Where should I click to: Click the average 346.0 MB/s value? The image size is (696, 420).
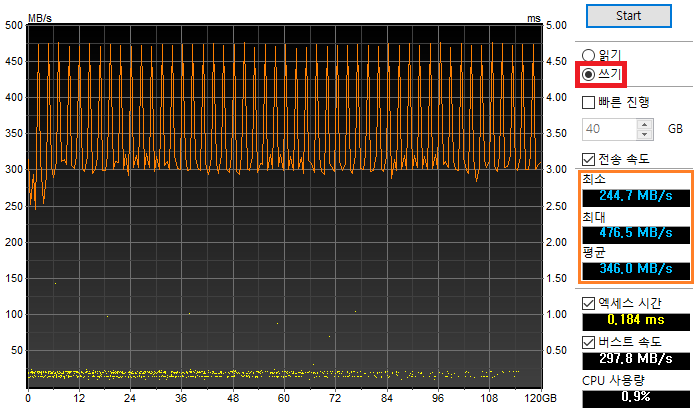coord(636,269)
